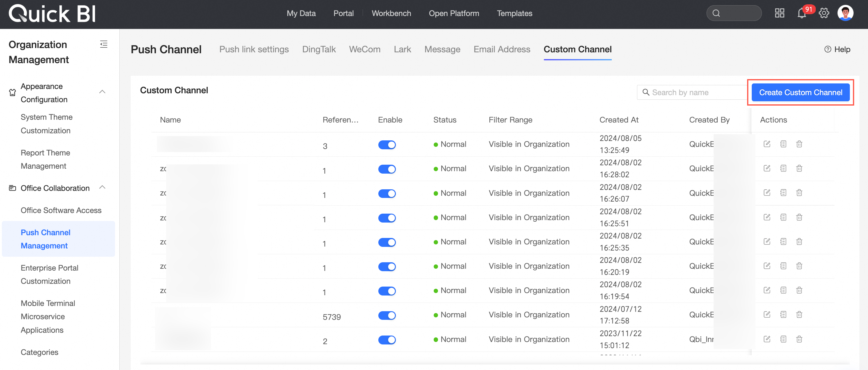Toggle Enable switch for row created 16:19:54
The height and width of the screenshot is (370, 868).
click(x=387, y=291)
